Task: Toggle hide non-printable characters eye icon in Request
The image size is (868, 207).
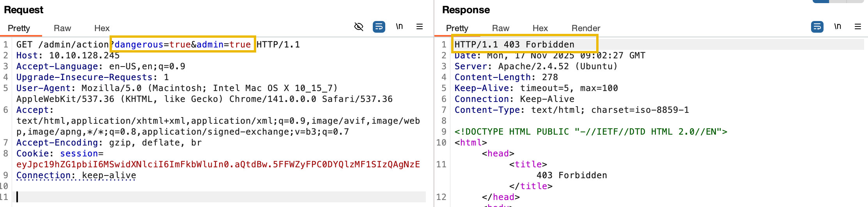Action: coord(358,27)
